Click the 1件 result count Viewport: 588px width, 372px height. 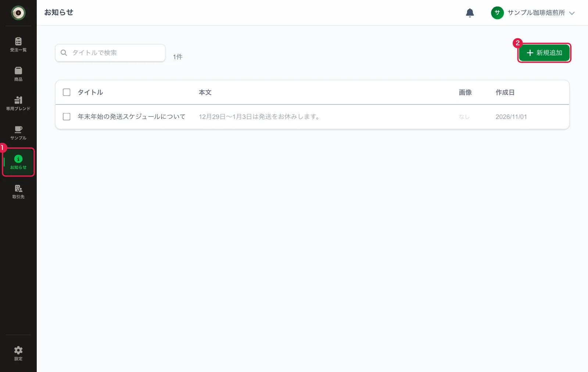(x=178, y=57)
